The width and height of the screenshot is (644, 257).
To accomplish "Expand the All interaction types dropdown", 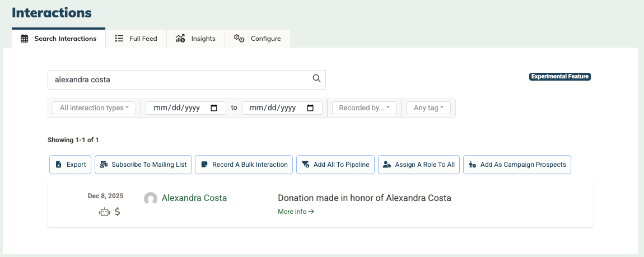I will coord(94,108).
